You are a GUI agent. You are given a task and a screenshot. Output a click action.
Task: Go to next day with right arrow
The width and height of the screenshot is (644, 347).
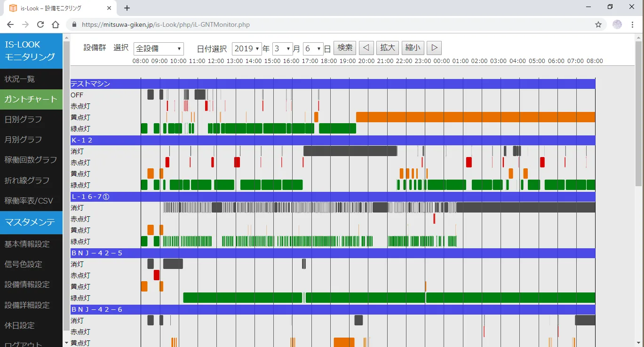434,47
